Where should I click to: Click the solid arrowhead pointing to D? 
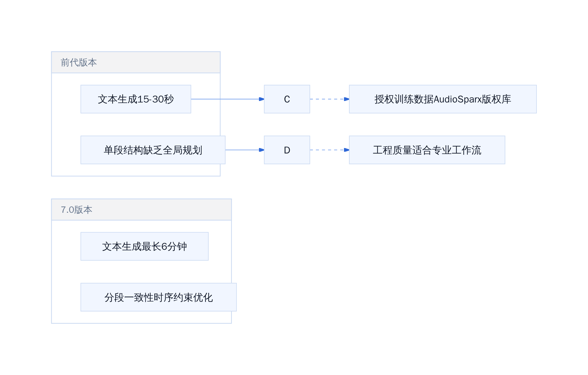(x=262, y=150)
